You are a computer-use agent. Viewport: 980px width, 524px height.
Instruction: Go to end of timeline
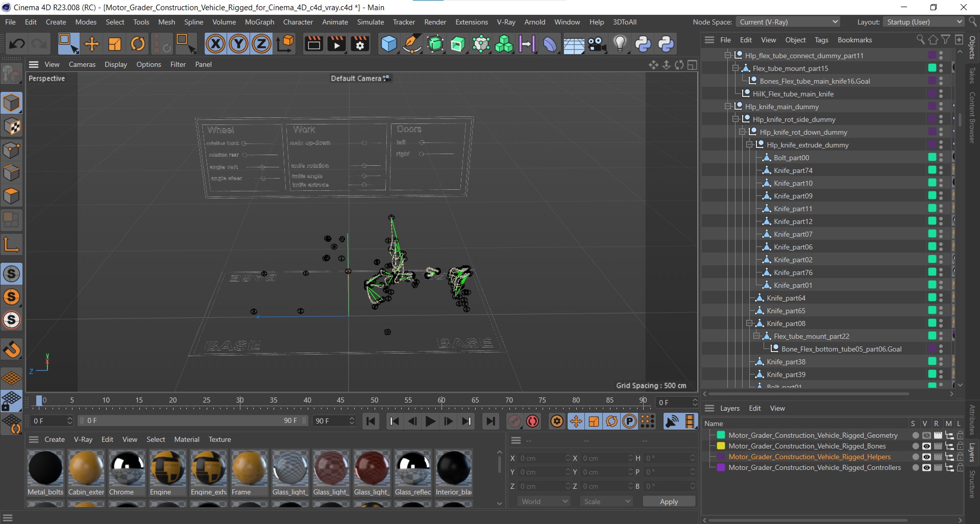coord(490,421)
